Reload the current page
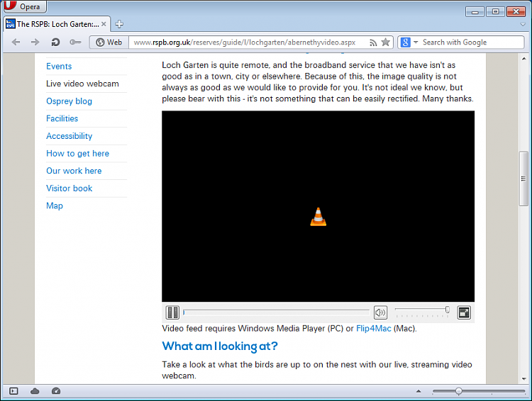This screenshot has height=401, width=532. click(55, 42)
